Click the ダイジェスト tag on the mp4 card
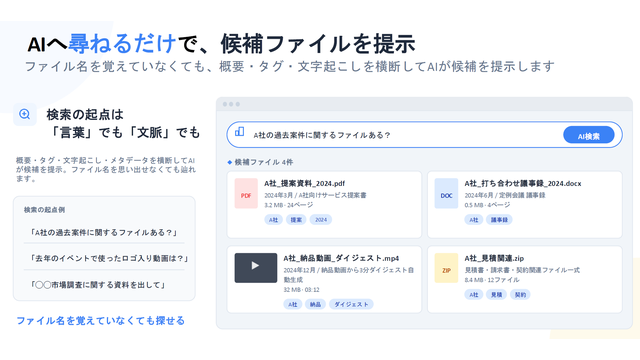Viewport: 640px width, 360px height. point(351,304)
